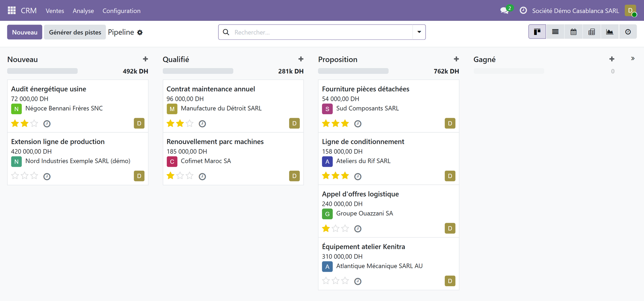Click Nouveau column progress bar
644x301 pixels.
(x=43, y=71)
